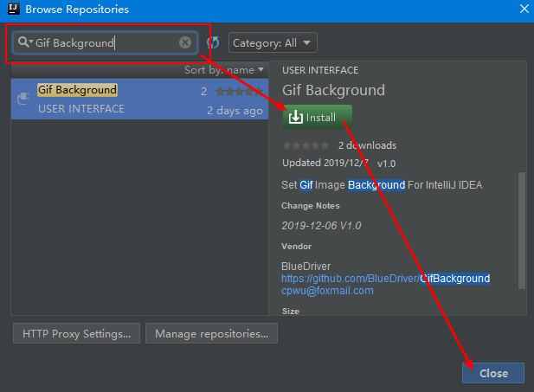Viewport: 534px width, 392px height.
Task: Click the 'Vendor' heading
Action: (x=296, y=247)
